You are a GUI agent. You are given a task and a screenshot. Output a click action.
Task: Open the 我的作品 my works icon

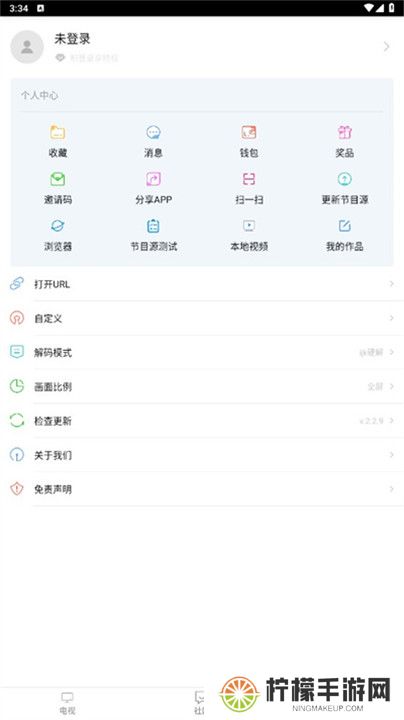click(x=345, y=226)
